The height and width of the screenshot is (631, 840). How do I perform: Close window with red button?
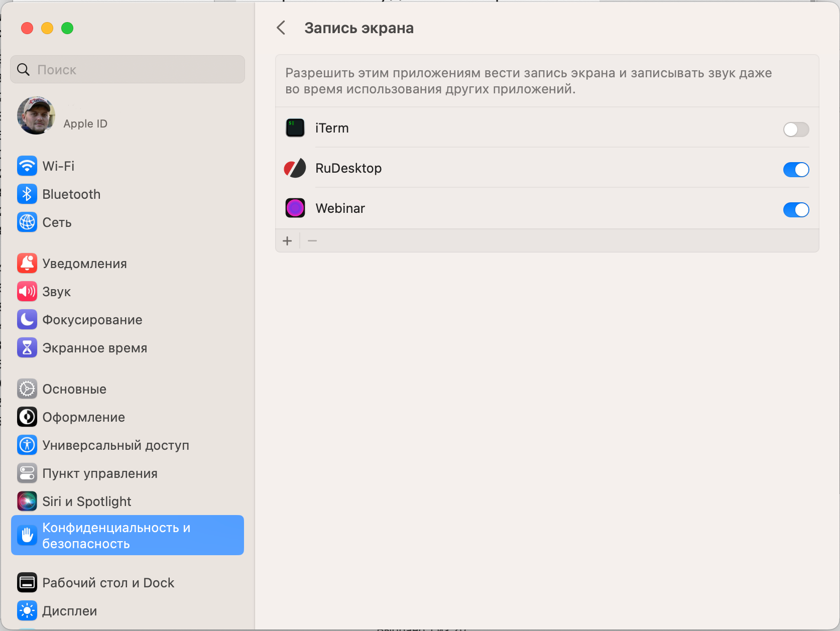point(27,28)
